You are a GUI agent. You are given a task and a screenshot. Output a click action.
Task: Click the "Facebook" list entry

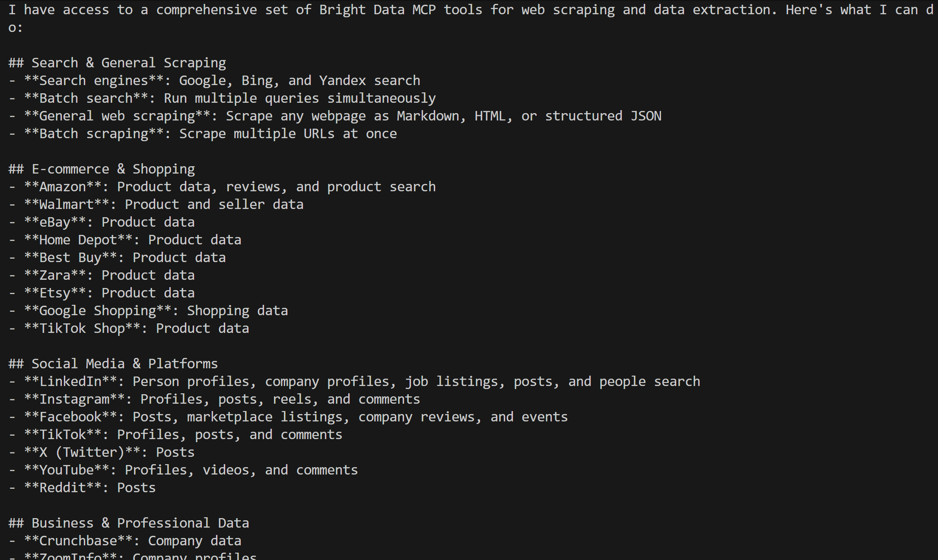[x=70, y=417]
